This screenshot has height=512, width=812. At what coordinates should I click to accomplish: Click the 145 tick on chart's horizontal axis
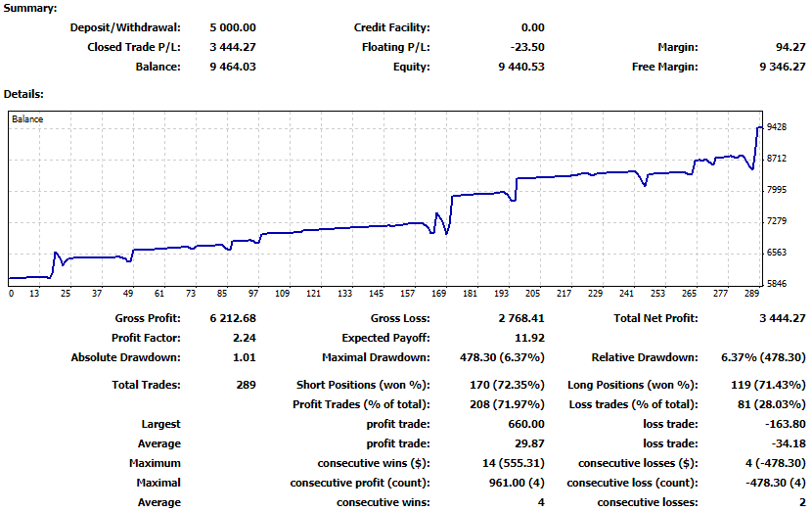(377, 294)
